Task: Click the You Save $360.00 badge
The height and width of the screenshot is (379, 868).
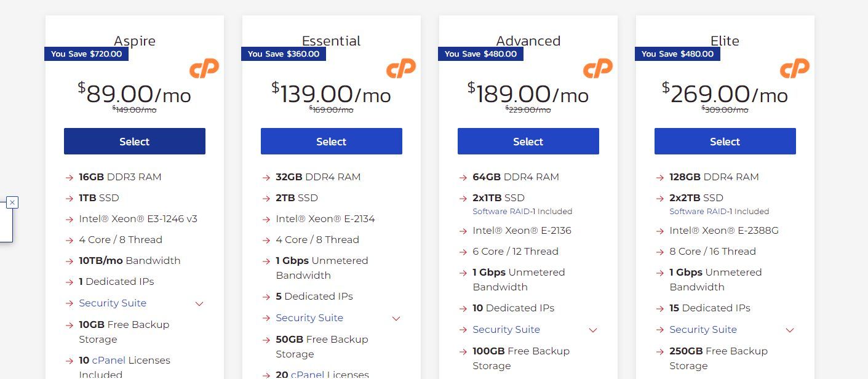Action: pos(284,54)
